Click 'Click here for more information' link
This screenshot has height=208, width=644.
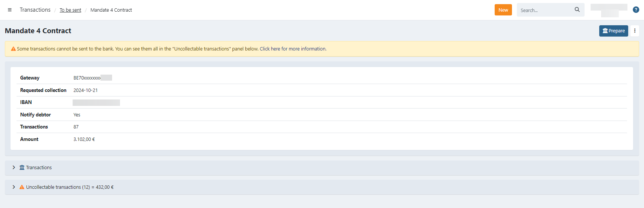(293, 49)
